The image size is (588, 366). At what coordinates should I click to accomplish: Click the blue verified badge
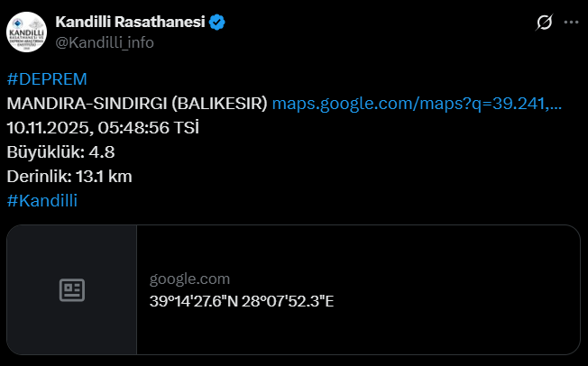pyautogui.click(x=217, y=23)
